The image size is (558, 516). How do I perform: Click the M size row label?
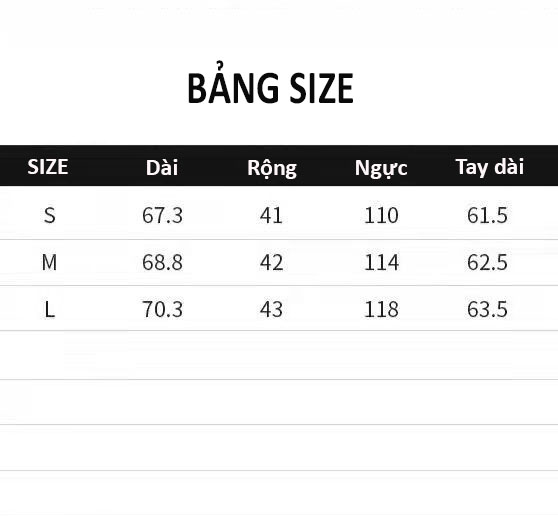coord(49,263)
